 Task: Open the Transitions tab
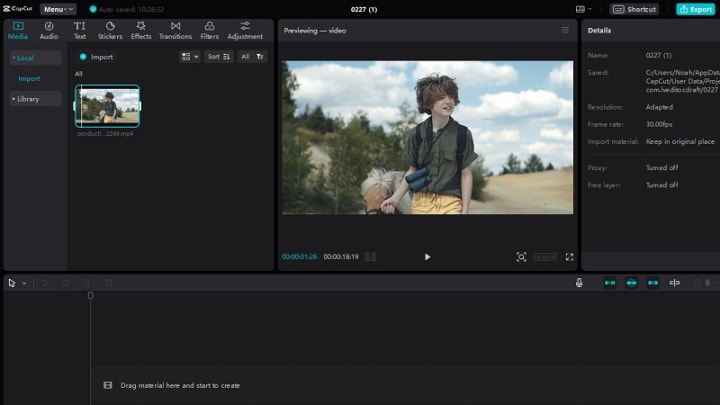[x=175, y=30]
